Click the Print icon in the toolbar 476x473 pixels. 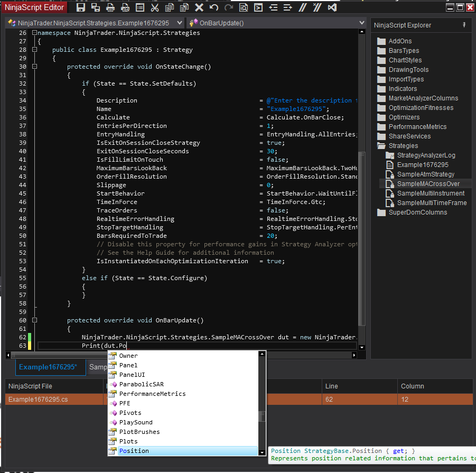110,7
